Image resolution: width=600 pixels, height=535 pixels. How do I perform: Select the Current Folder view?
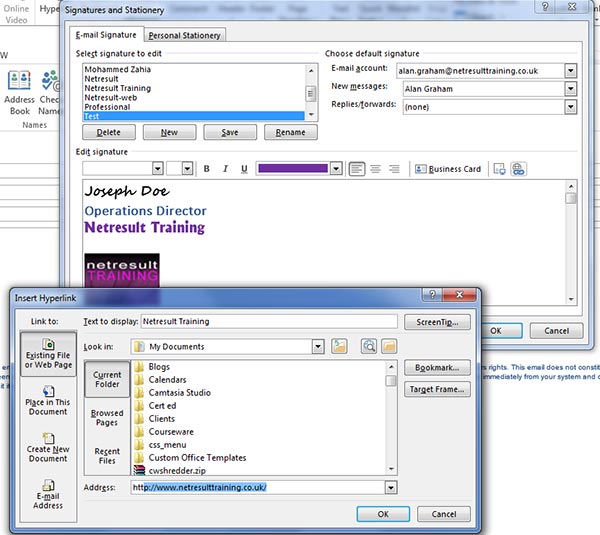[x=107, y=379]
